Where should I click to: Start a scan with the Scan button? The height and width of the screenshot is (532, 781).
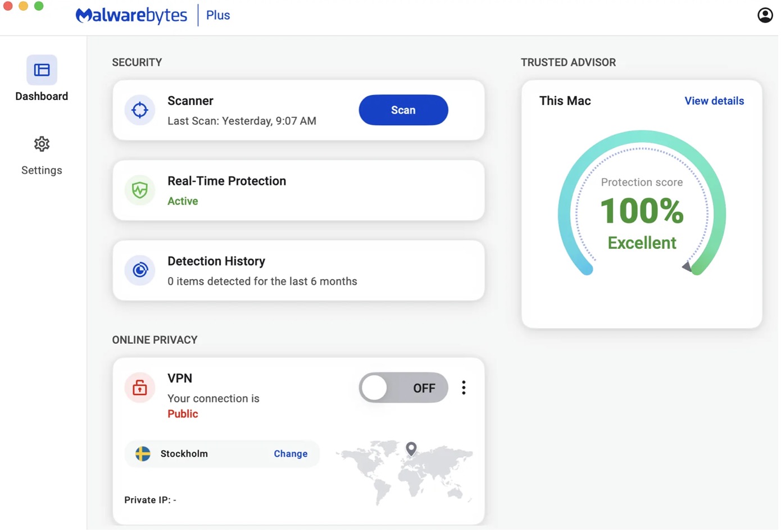tap(403, 110)
